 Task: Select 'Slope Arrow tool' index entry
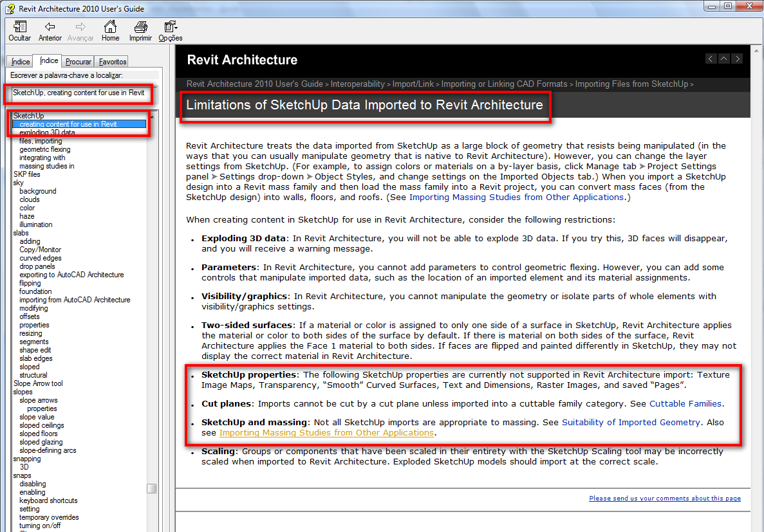click(x=38, y=383)
